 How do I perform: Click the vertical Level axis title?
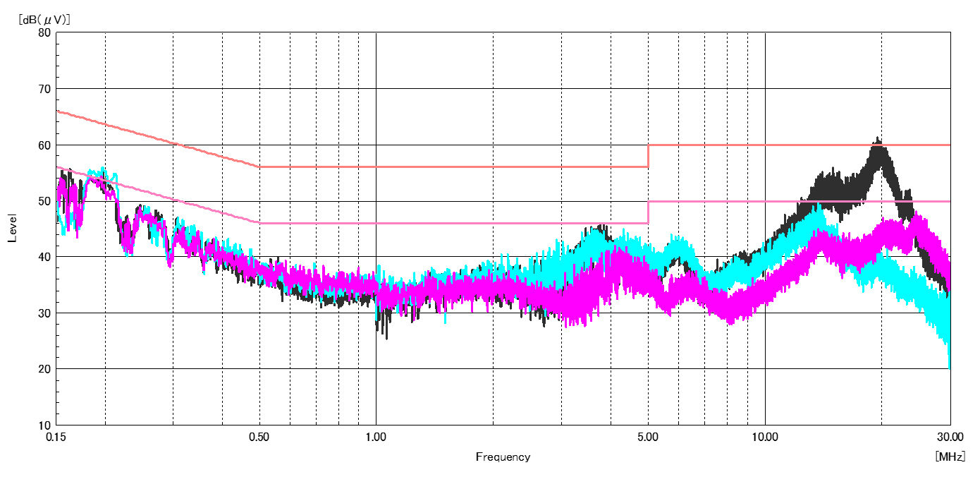[x=12, y=228]
